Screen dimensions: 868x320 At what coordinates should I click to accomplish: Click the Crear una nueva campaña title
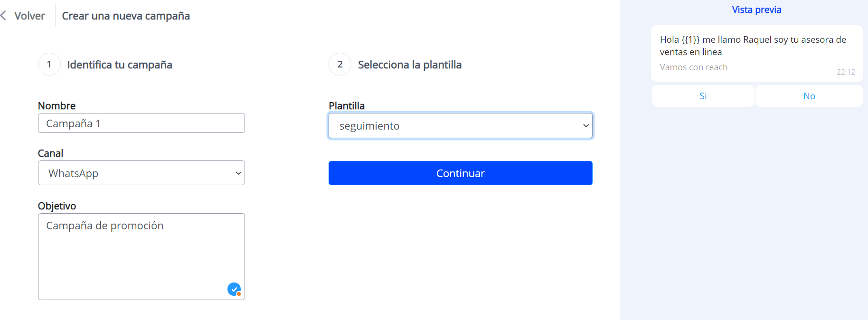[126, 16]
